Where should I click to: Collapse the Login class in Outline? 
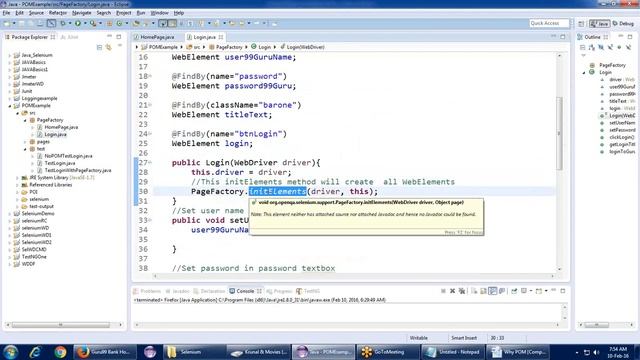click(584, 73)
